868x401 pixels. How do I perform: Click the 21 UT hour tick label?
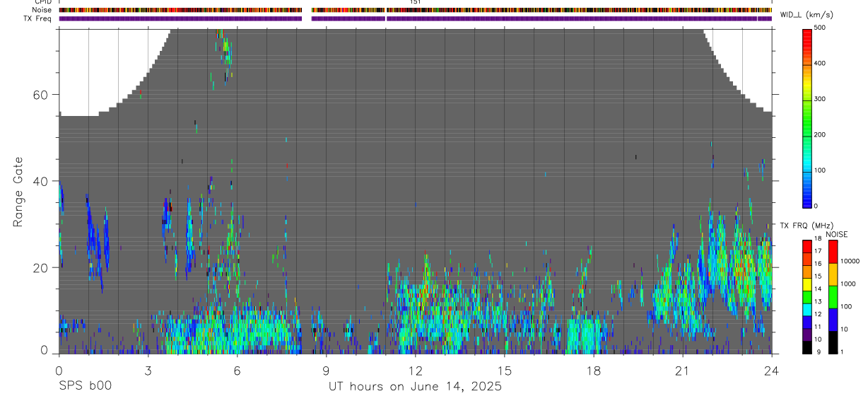(x=683, y=371)
